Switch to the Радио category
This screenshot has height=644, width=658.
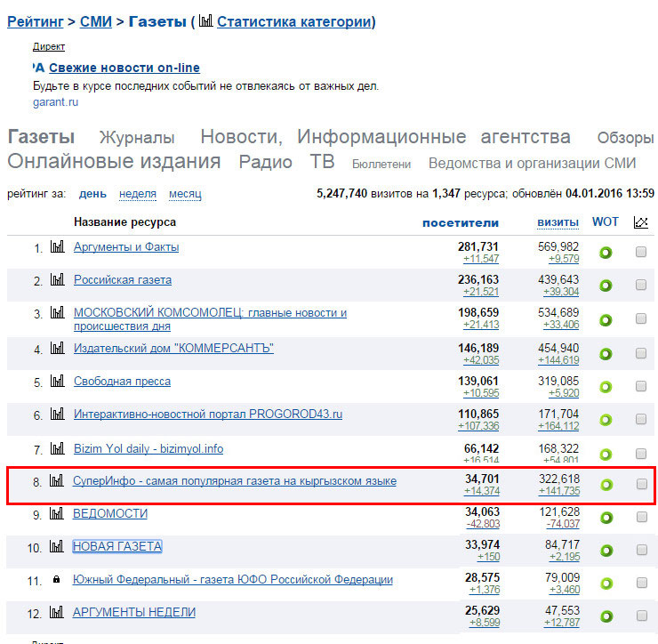pyautogui.click(x=265, y=162)
